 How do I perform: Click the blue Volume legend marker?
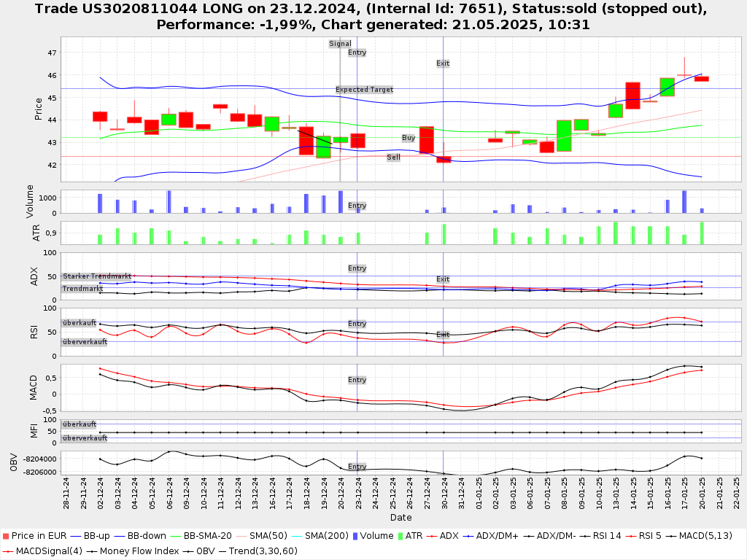[x=355, y=536]
